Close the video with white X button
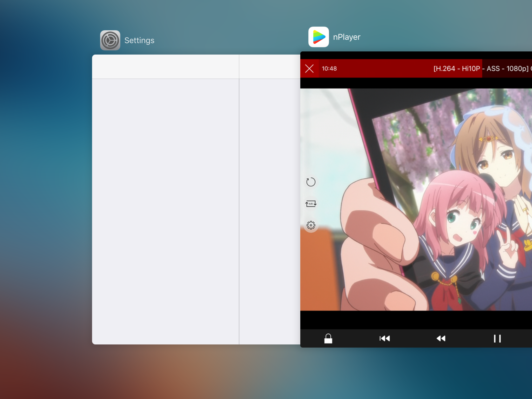The image size is (532, 399). click(309, 69)
